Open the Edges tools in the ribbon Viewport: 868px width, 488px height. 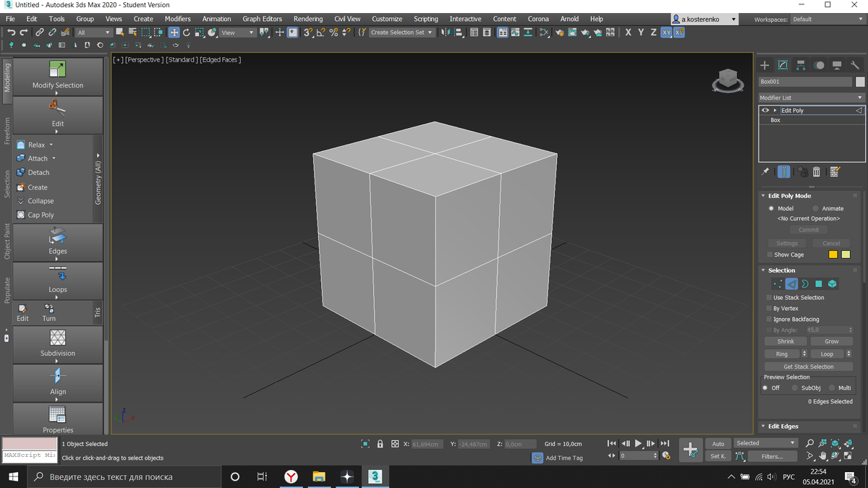58,241
